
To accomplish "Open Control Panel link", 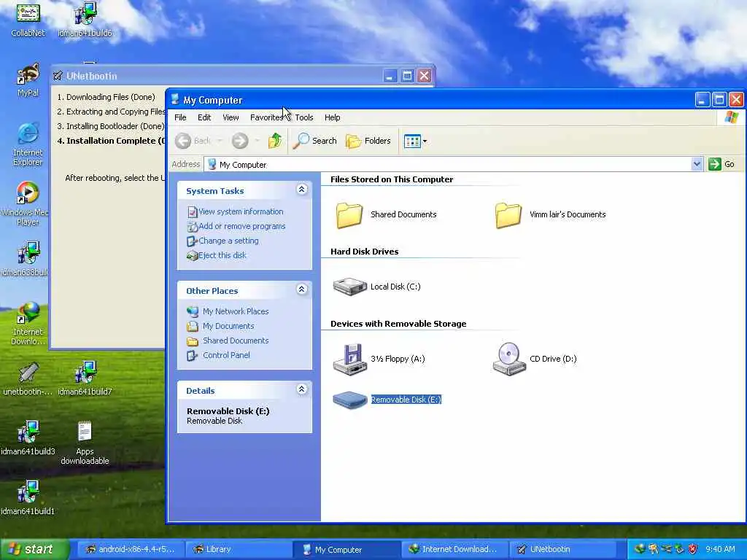I will click(219, 355).
